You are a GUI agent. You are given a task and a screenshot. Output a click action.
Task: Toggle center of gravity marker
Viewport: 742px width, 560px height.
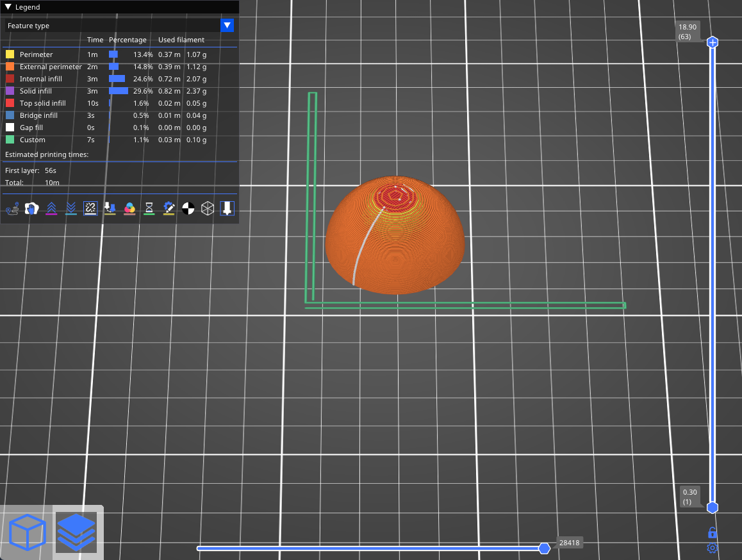coord(188,208)
